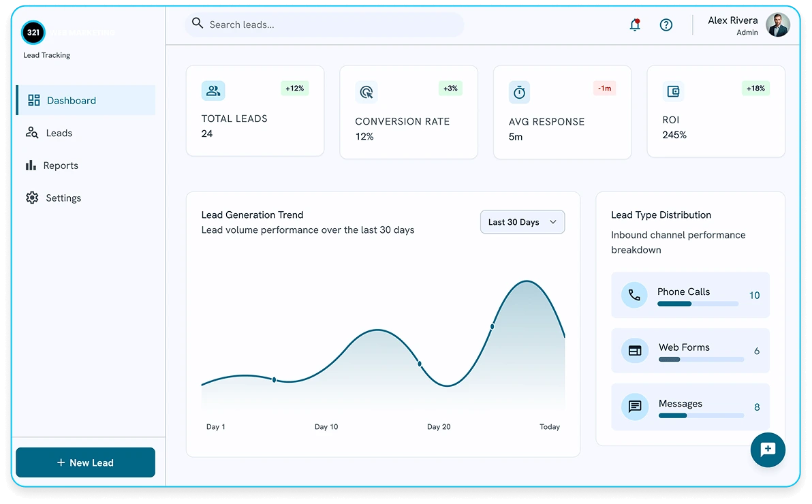Open the notifications bell

[x=635, y=25]
